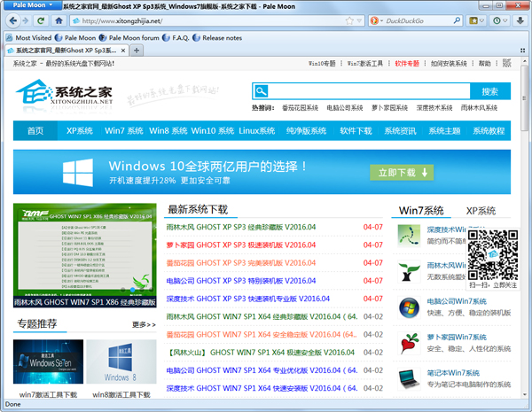Image resolution: width=532 pixels, height=412 pixels.
Task: Click the 深度技术 green swirl icon
Action: pyautogui.click(x=409, y=236)
